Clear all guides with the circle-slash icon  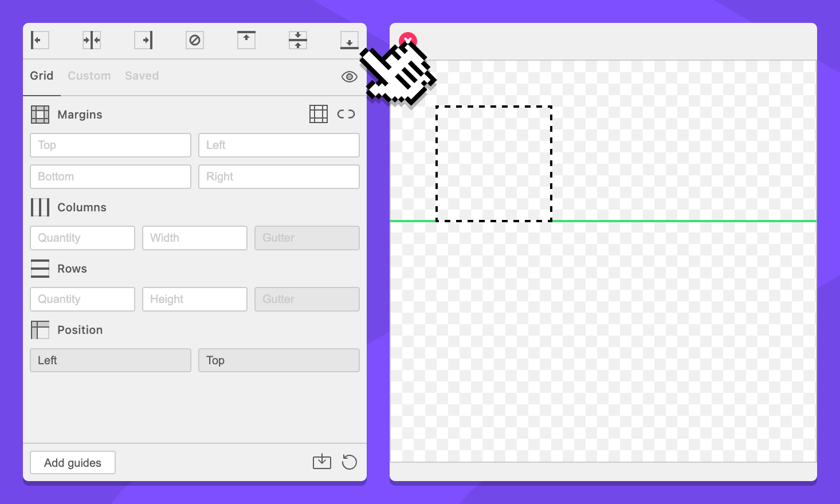[x=195, y=40]
